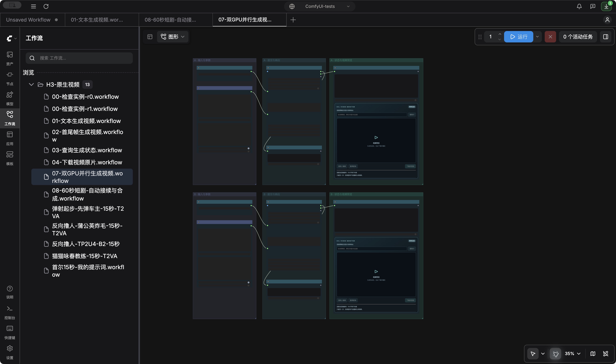The width and height of the screenshot is (616, 364).
Task: Collapse the H3-原生视频 folder
Action: 31,84
